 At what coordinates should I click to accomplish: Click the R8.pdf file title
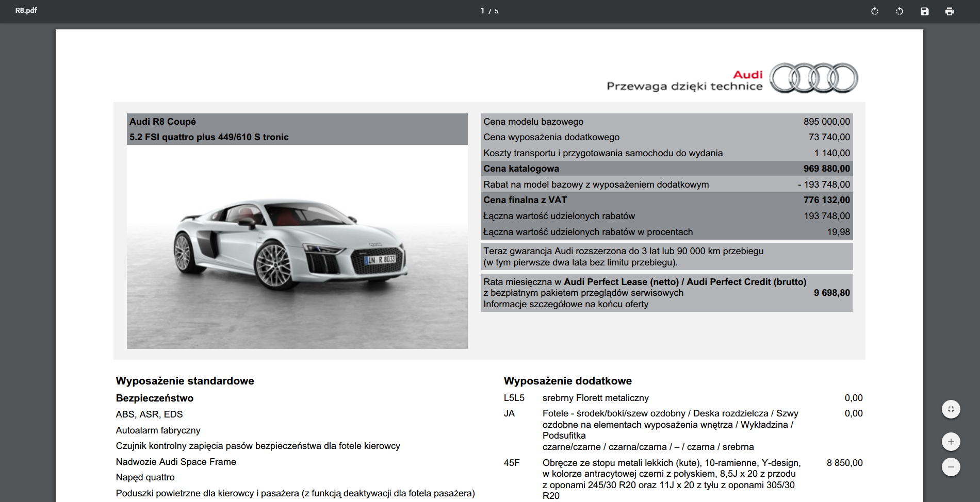(26, 10)
